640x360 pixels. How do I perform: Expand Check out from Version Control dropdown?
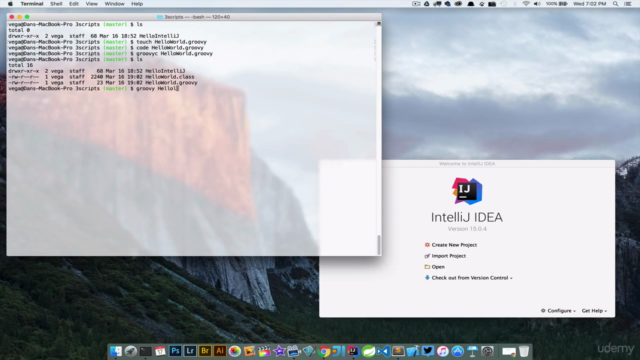[x=469, y=278]
